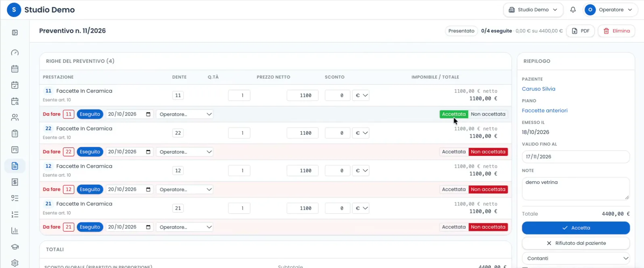The height and width of the screenshot is (268, 644).
Task: Open the Faccette anteriori plan link
Action: click(544, 111)
